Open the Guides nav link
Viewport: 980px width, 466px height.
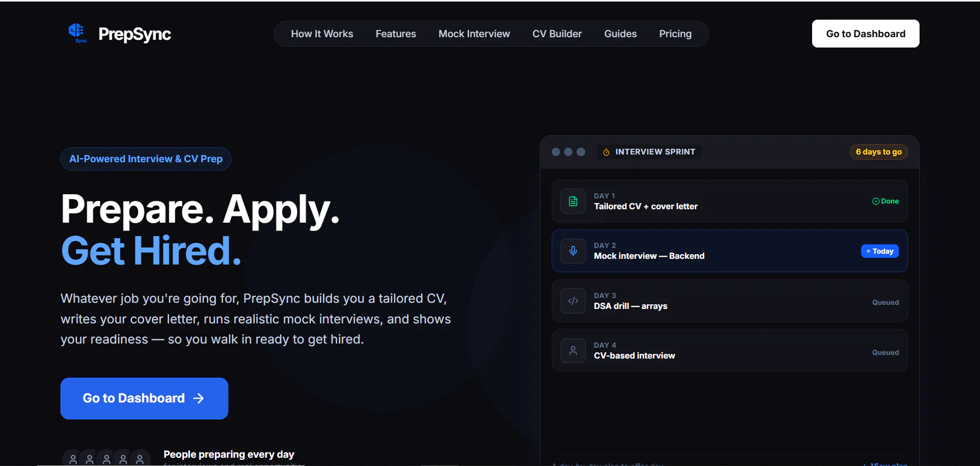620,34
